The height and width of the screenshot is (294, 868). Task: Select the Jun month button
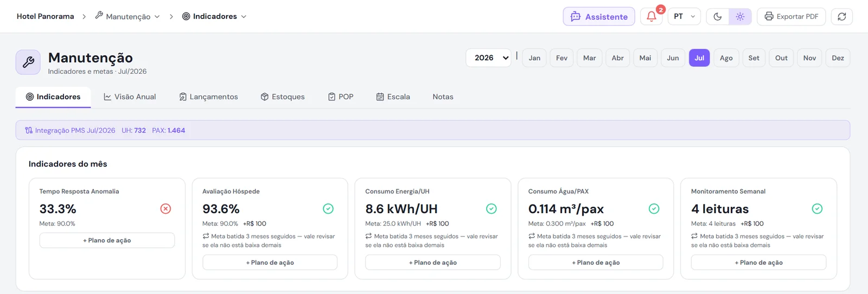pyautogui.click(x=673, y=58)
